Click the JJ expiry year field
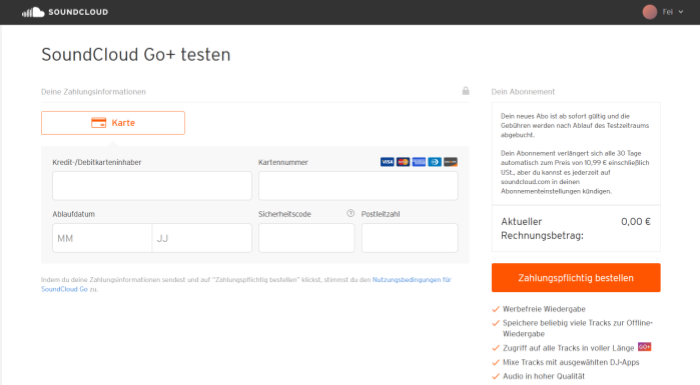The image size is (700, 385). pyautogui.click(x=202, y=238)
